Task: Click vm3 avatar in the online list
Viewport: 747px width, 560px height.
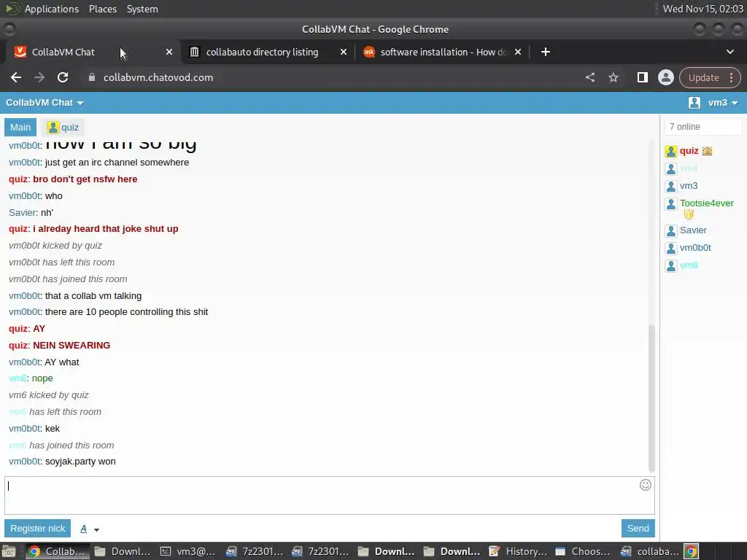Action: [x=671, y=186]
